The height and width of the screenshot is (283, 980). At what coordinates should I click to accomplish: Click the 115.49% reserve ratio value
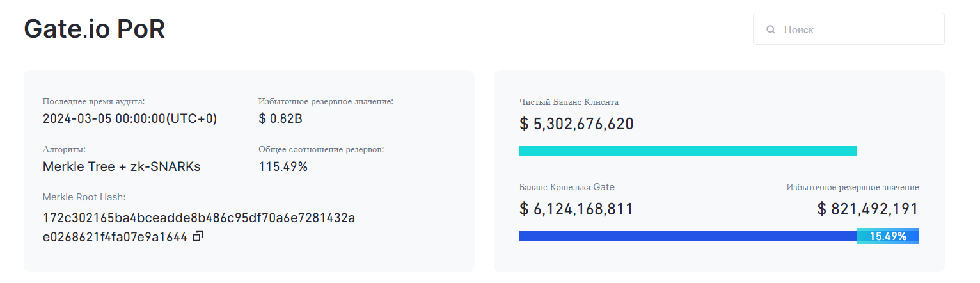point(283,166)
